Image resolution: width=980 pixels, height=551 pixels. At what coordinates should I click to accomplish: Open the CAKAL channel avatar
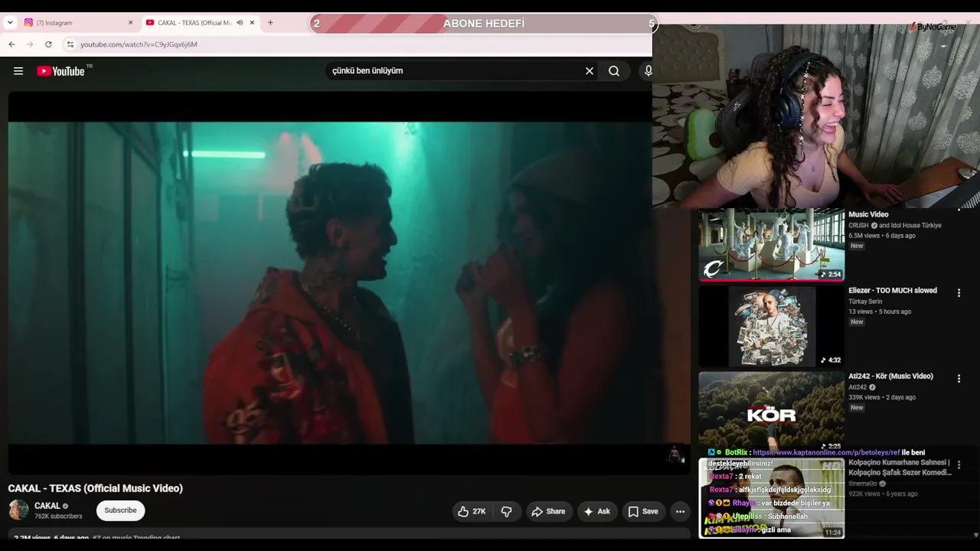click(18, 510)
